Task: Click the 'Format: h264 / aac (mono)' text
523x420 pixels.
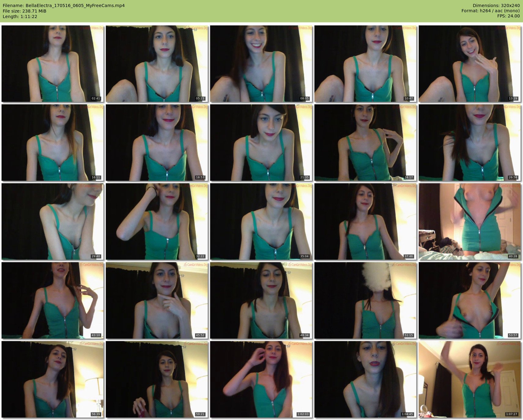Action: [x=491, y=11]
